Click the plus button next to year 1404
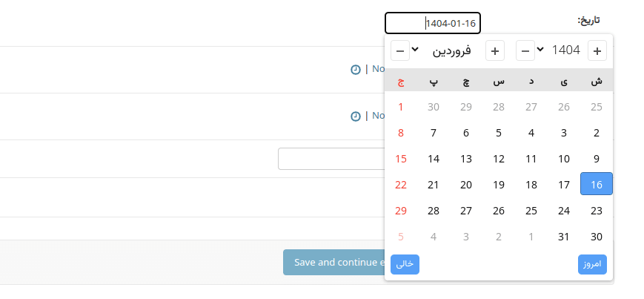This screenshot has width=644, height=299. (597, 51)
